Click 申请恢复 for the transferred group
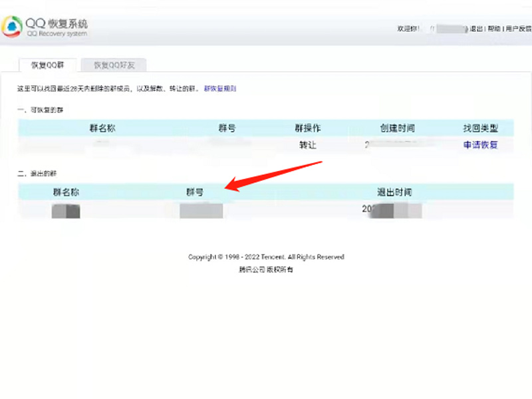 pos(480,144)
